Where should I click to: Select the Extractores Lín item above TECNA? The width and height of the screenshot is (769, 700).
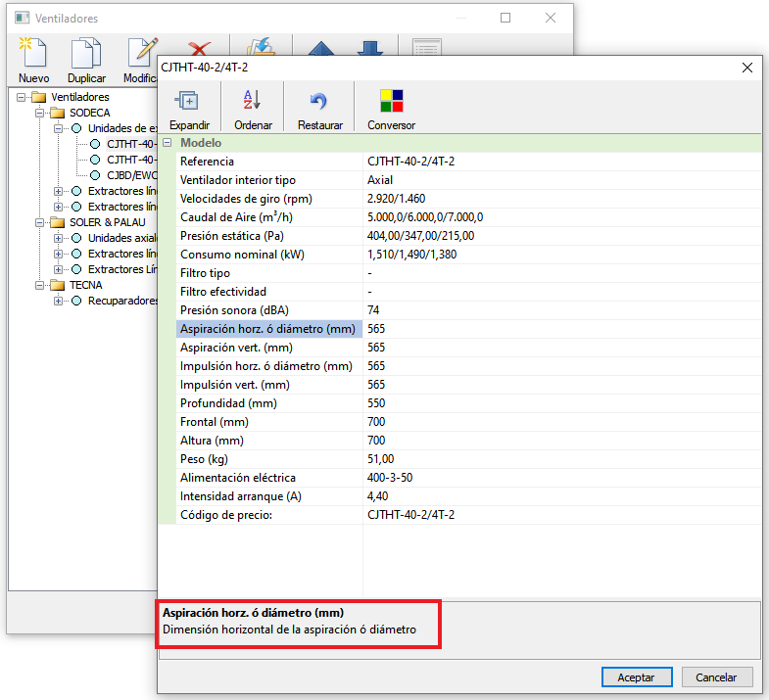click(x=122, y=269)
